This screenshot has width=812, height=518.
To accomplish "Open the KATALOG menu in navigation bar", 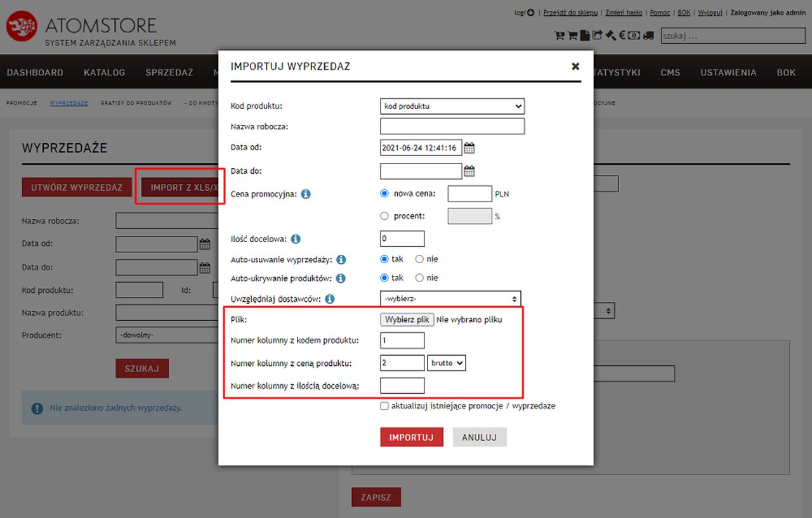I will [x=104, y=72].
